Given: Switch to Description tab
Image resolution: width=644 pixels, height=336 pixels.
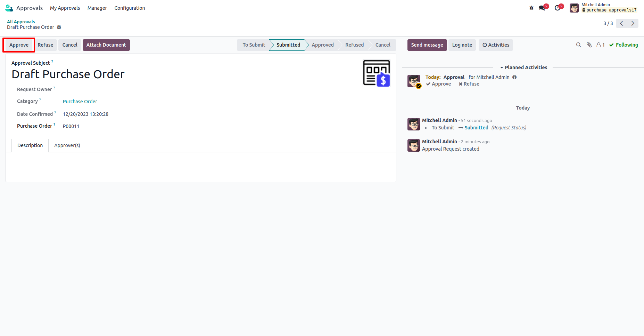Looking at the screenshot, I should (x=30, y=145).
